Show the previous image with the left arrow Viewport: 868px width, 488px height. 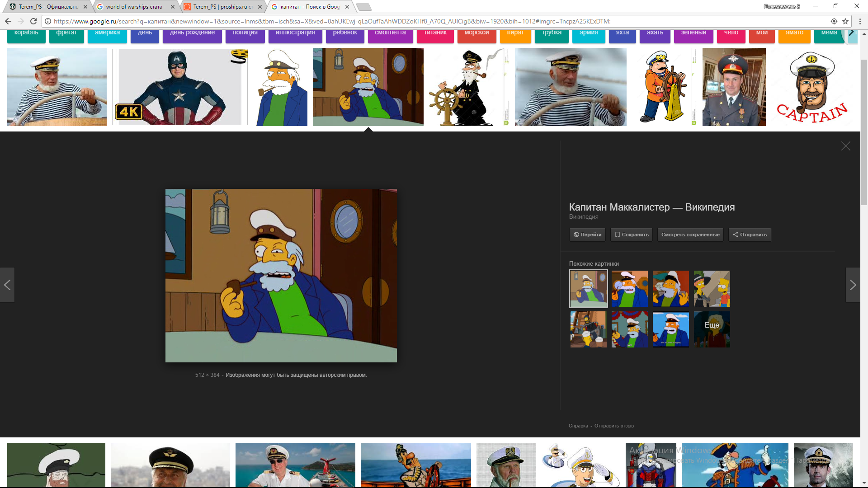(7, 285)
